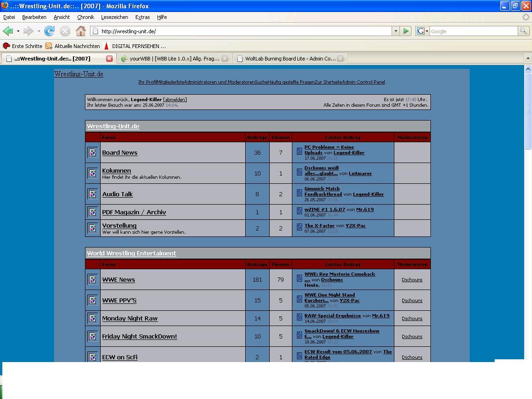The width and height of the screenshot is (532, 399).
Task: Click the WWE News forum status icon
Action: click(x=93, y=279)
